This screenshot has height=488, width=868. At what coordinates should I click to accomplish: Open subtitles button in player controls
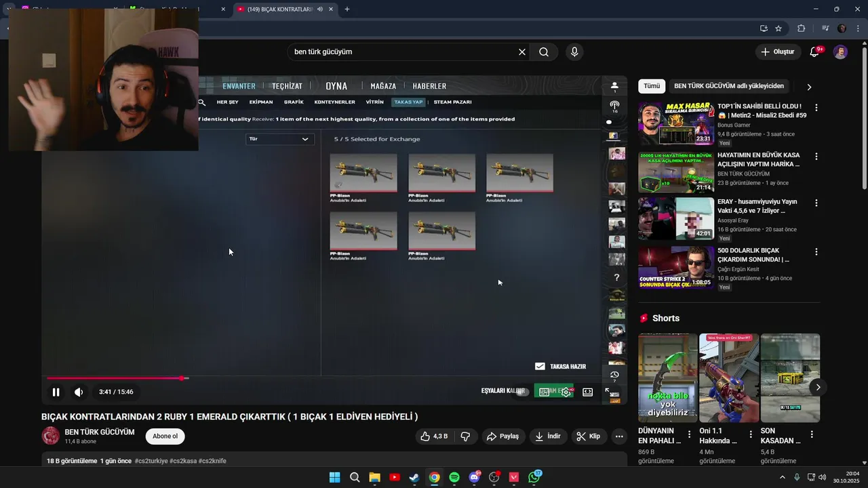click(x=545, y=392)
